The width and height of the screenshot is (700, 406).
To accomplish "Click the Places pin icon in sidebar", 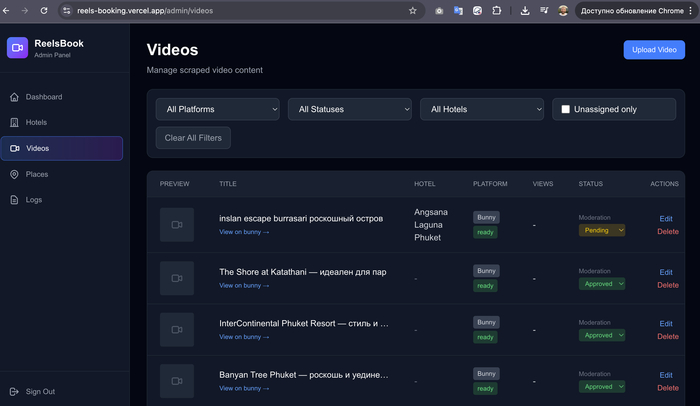I will click(x=14, y=174).
